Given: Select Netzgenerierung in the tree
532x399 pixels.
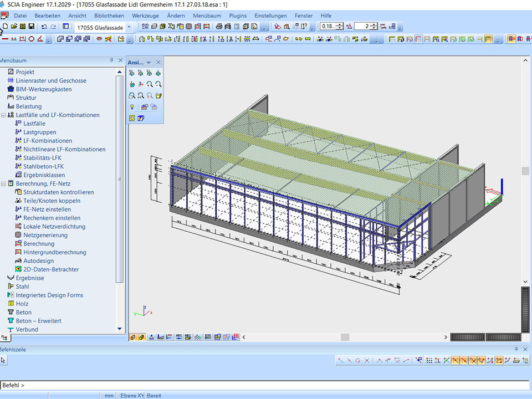Looking at the screenshot, I should click(x=45, y=235).
